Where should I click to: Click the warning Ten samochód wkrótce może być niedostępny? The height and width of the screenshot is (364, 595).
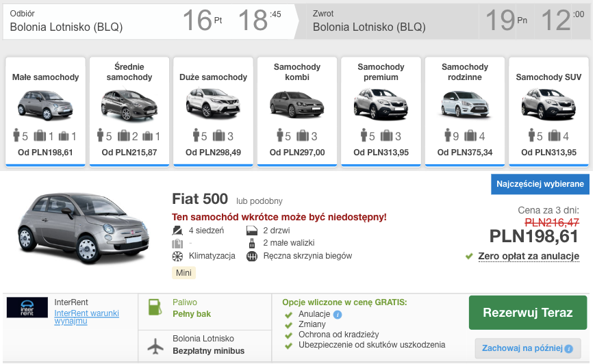tap(279, 218)
